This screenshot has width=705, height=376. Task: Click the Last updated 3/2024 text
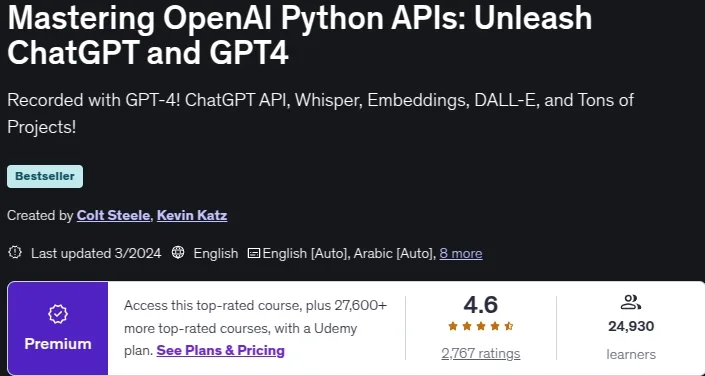click(x=96, y=253)
